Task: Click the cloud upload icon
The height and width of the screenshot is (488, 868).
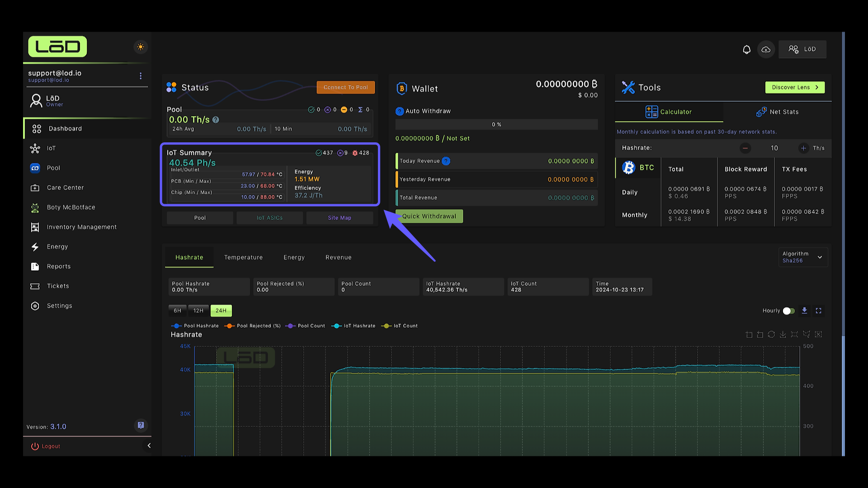Action: coord(766,49)
